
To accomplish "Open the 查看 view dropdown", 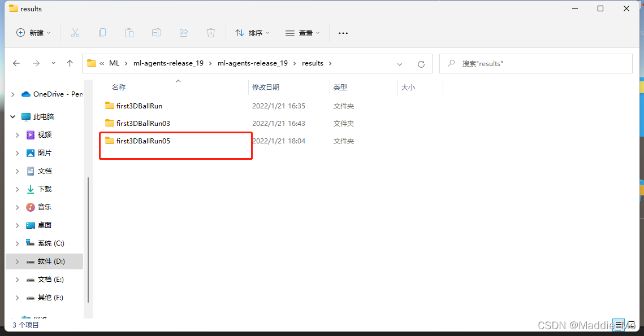I will [x=302, y=33].
